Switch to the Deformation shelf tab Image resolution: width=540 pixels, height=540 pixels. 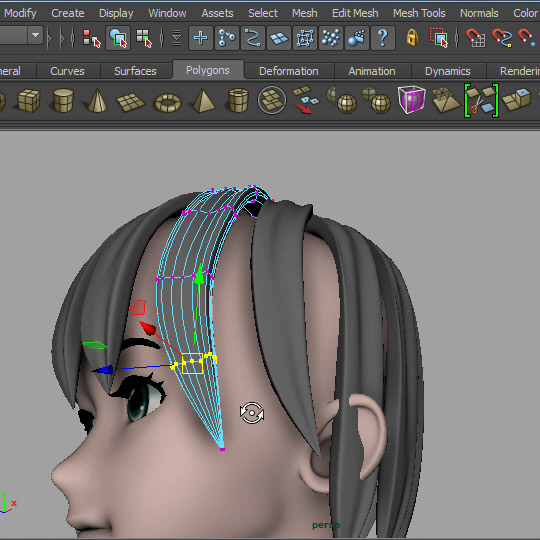(289, 71)
